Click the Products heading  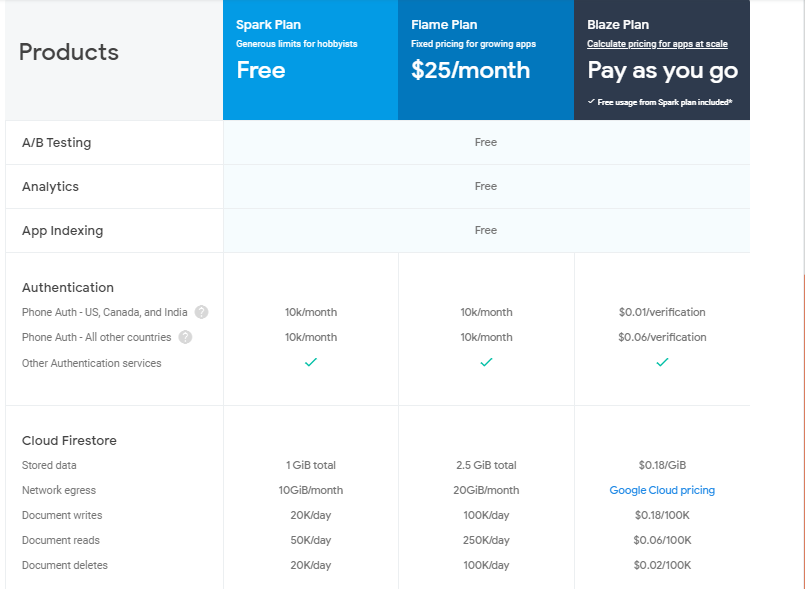tap(68, 52)
